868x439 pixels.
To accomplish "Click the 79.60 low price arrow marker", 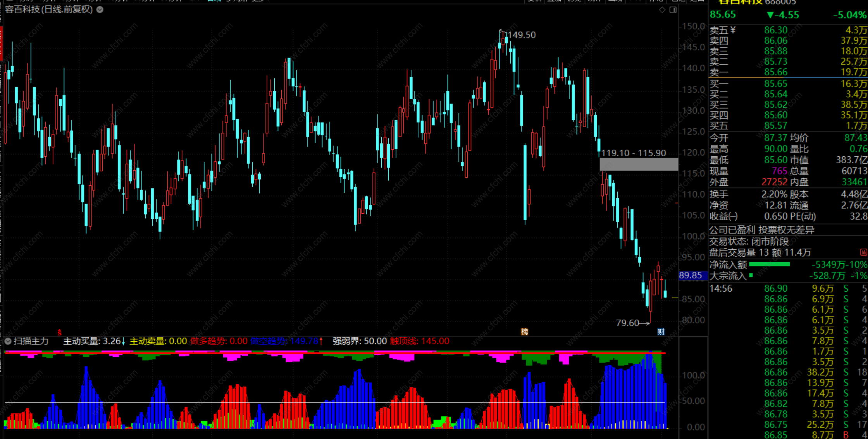I will pyautogui.click(x=632, y=323).
